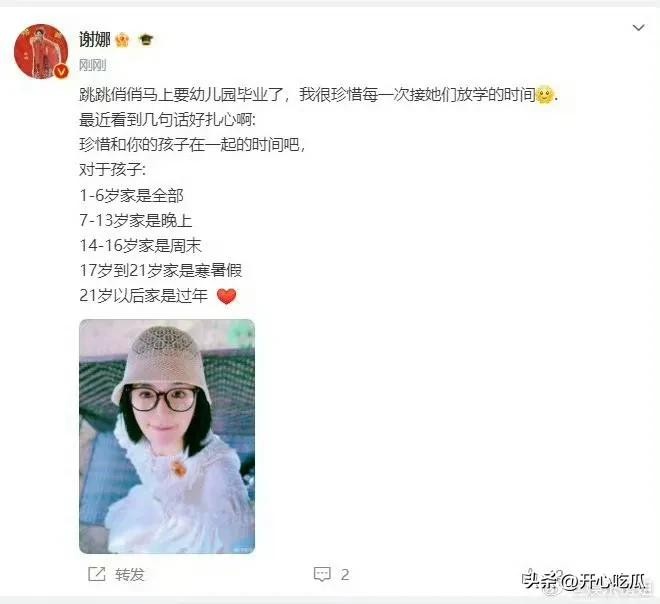Open the selfie photo with knit hat
Image resolution: width=660 pixels, height=604 pixels.
click(167, 436)
